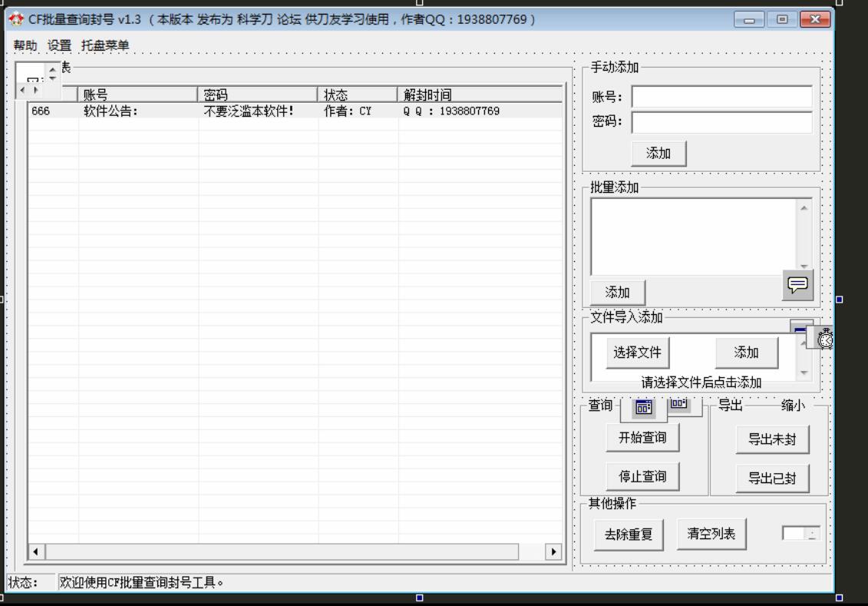This screenshot has width=868, height=606.
Task: Click inside the 批量添加 text area
Action: pos(694,237)
